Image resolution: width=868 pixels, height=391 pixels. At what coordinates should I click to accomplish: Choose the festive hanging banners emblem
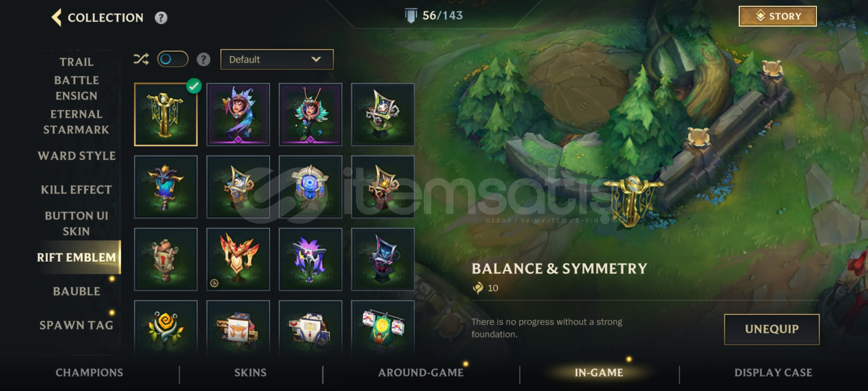click(x=383, y=328)
